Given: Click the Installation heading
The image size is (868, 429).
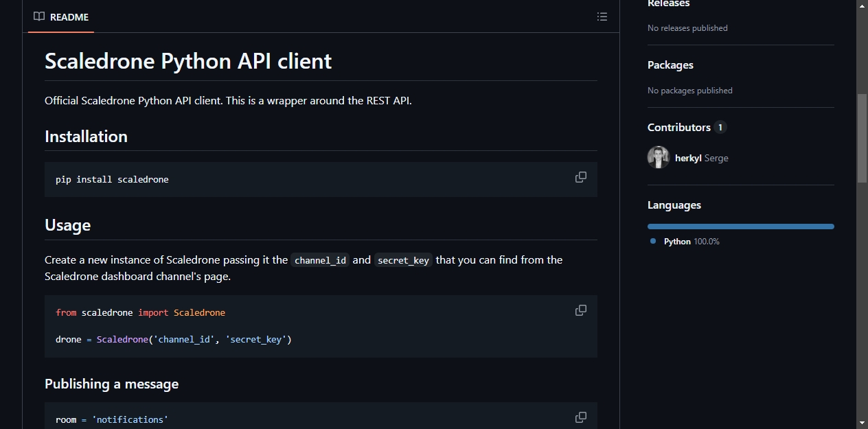Looking at the screenshot, I should pyautogui.click(x=86, y=137).
